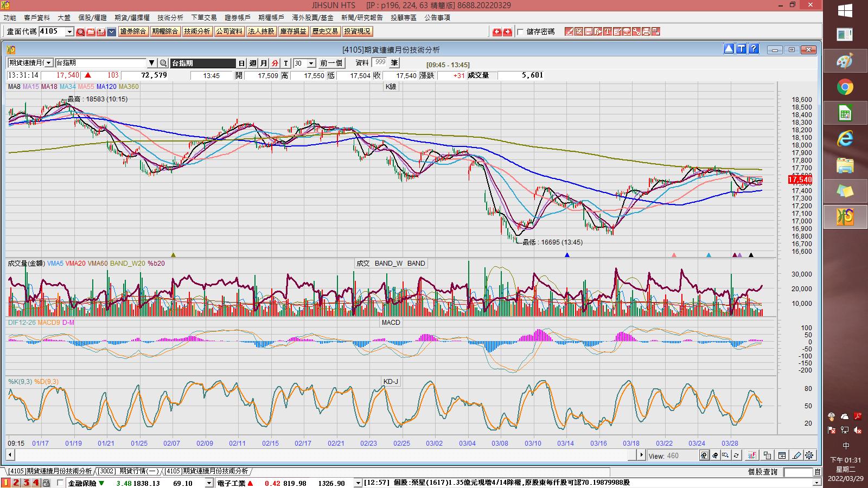Click the blue triangle icon in chart title bar
The image size is (868, 488).
(729, 49)
